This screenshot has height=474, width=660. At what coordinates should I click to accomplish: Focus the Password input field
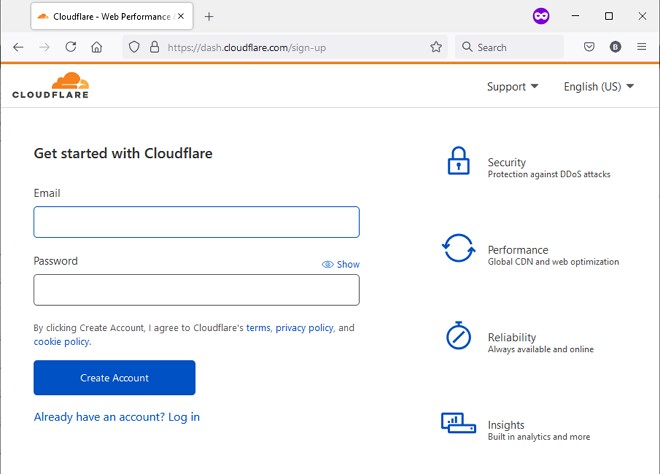tap(196, 290)
